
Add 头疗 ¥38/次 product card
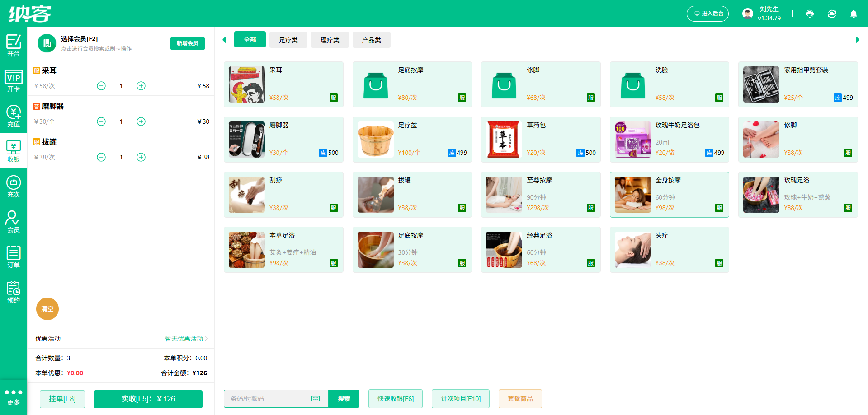coord(670,250)
